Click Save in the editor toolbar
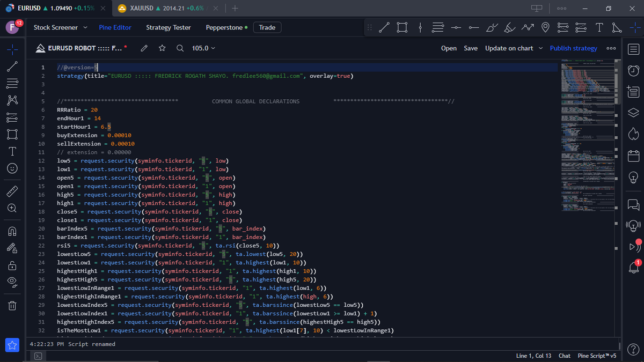Viewport: 644px width, 362px height. [x=471, y=48]
